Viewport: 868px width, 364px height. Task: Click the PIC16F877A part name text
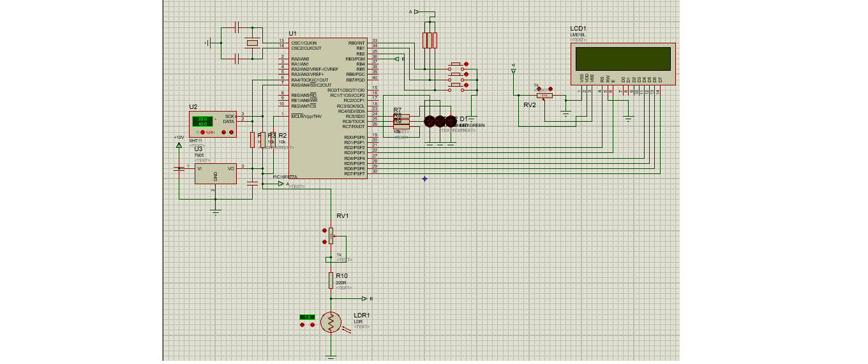pyautogui.click(x=285, y=177)
